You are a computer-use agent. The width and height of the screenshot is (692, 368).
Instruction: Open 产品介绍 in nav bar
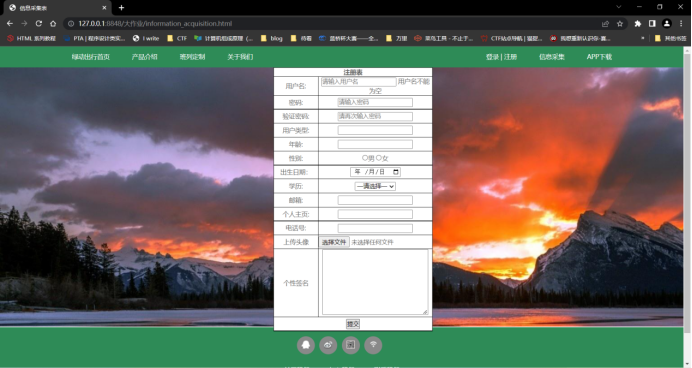pos(144,57)
